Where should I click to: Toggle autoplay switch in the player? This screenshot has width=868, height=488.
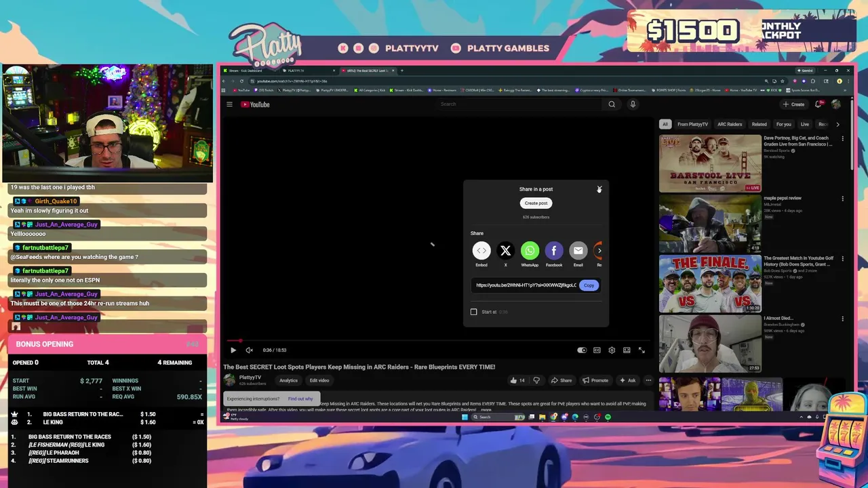(582, 350)
